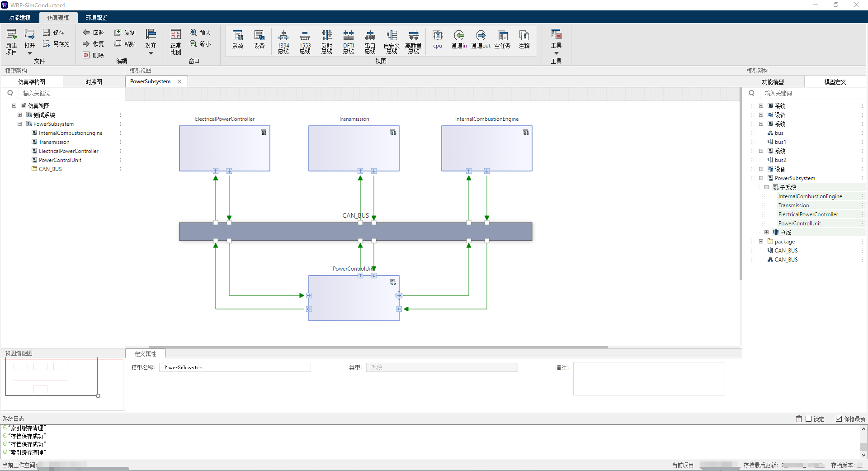The width and height of the screenshot is (868, 471).
Task: Add a 1394总线 bus
Action: tap(283, 42)
